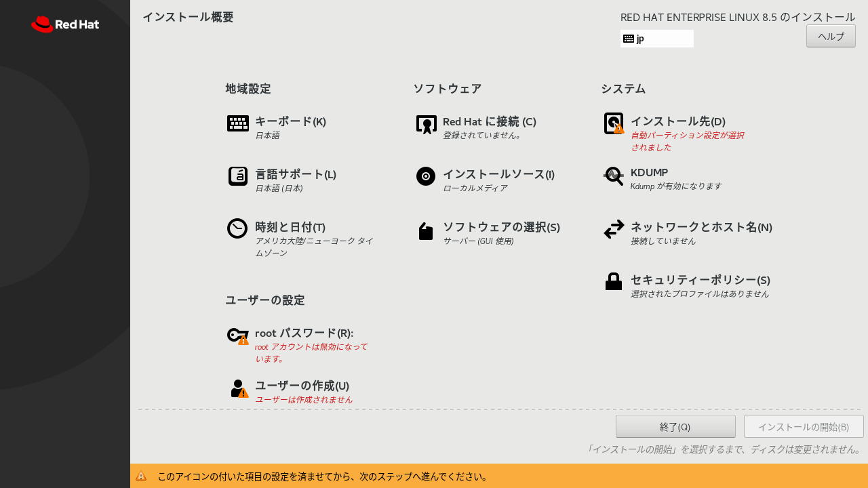Open time and date via the clock icon
This screenshot has height=488, width=868.
pyautogui.click(x=237, y=228)
